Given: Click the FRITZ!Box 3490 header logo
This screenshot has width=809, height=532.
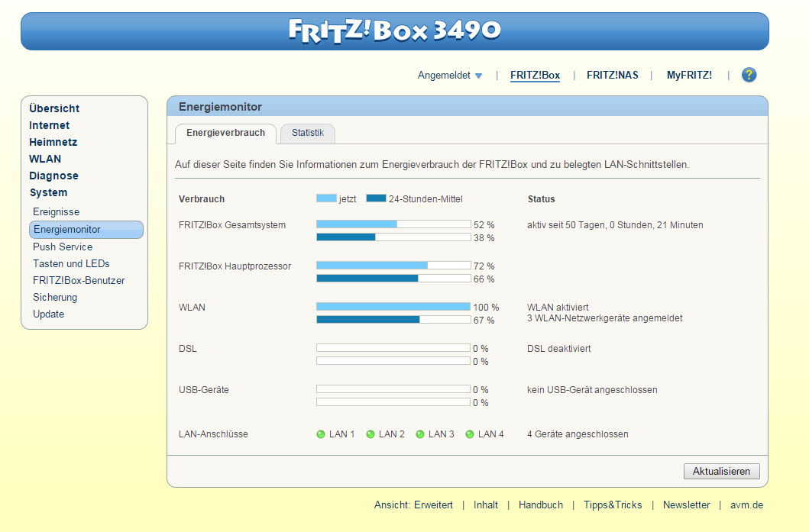Looking at the screenshot, I should coord(394,31).
